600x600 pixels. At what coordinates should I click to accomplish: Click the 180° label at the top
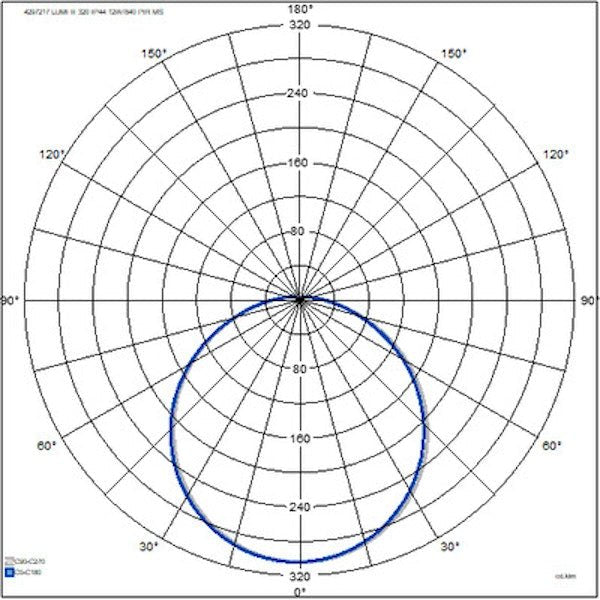tap(300, 9)
